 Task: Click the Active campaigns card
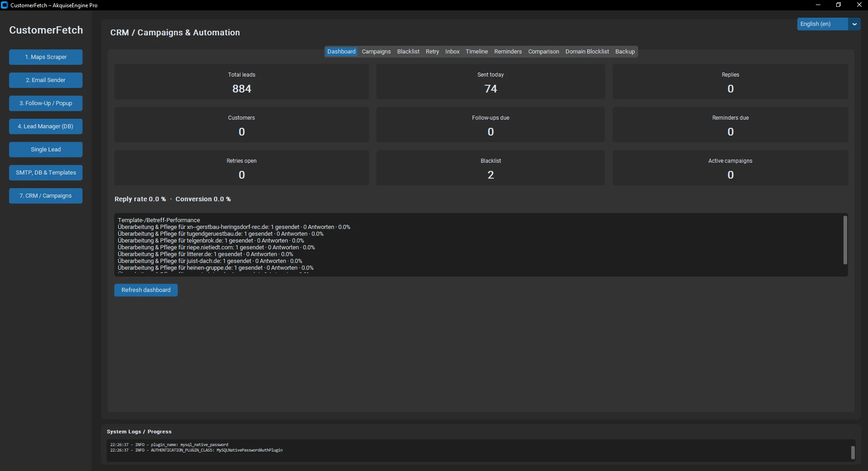coord(730,168)
